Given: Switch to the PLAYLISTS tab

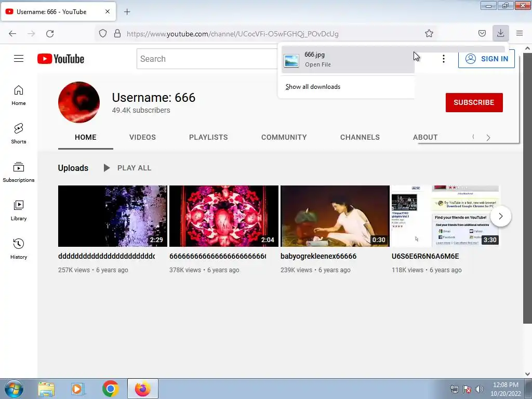Looking at the screenshot, I should point(208,137).
